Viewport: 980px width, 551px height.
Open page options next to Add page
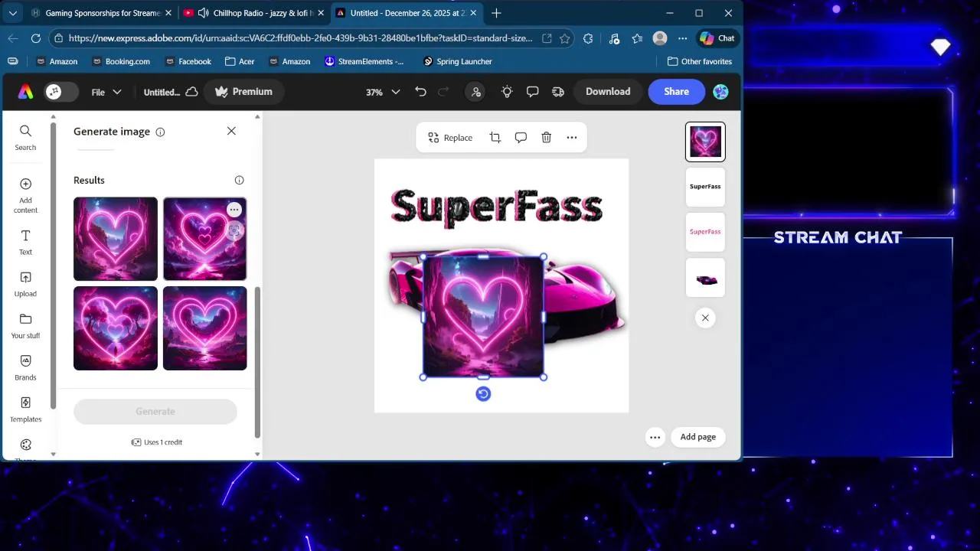655,438
